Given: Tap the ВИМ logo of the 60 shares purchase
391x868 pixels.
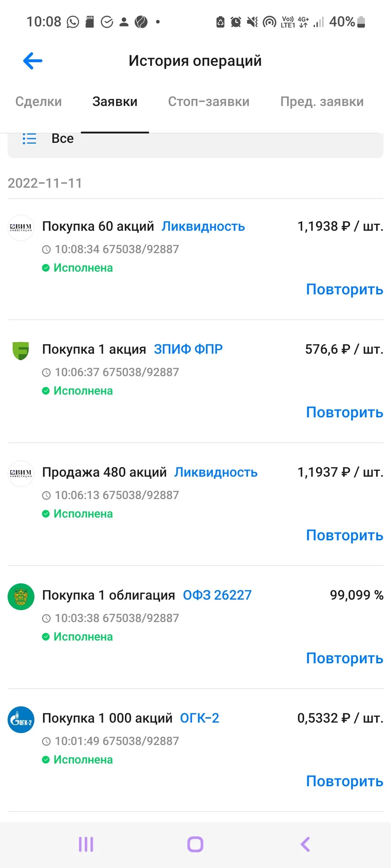Looking at the screenshot, I should 21,228.
